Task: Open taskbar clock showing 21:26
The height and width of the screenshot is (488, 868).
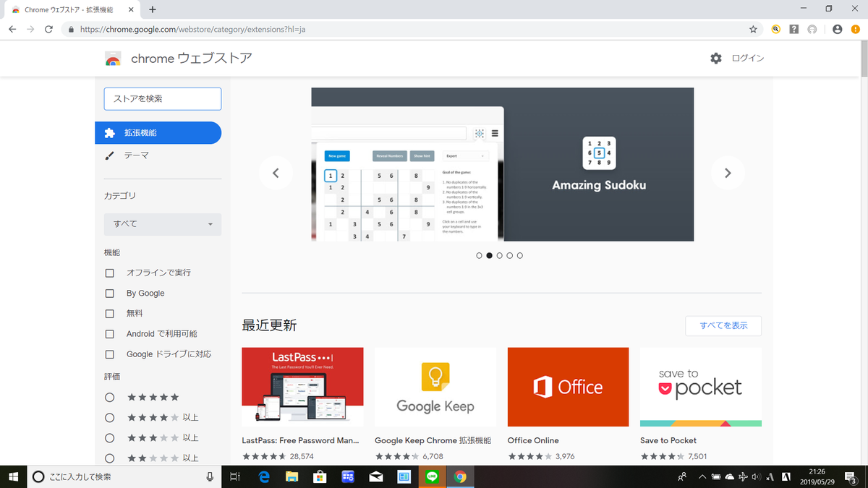Action: (x=817, y=476)
